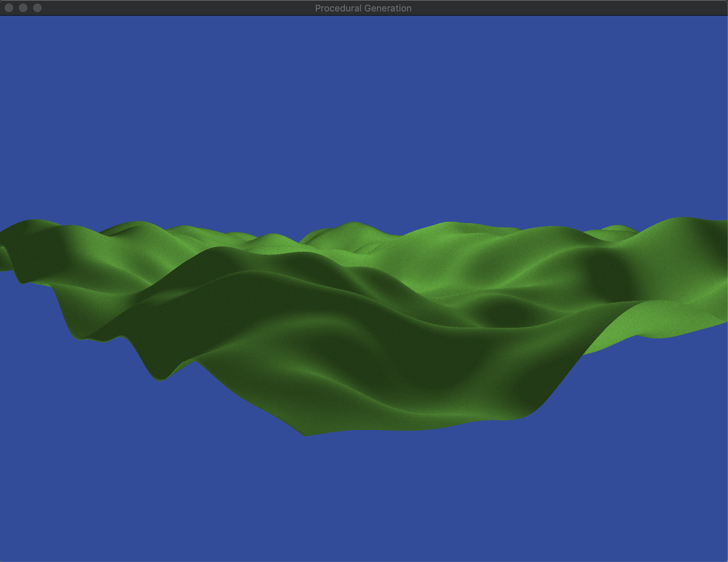Viewport: 728px width, 562px height.
Task: Click empty title bar right of title
Action: click(570, 8)
